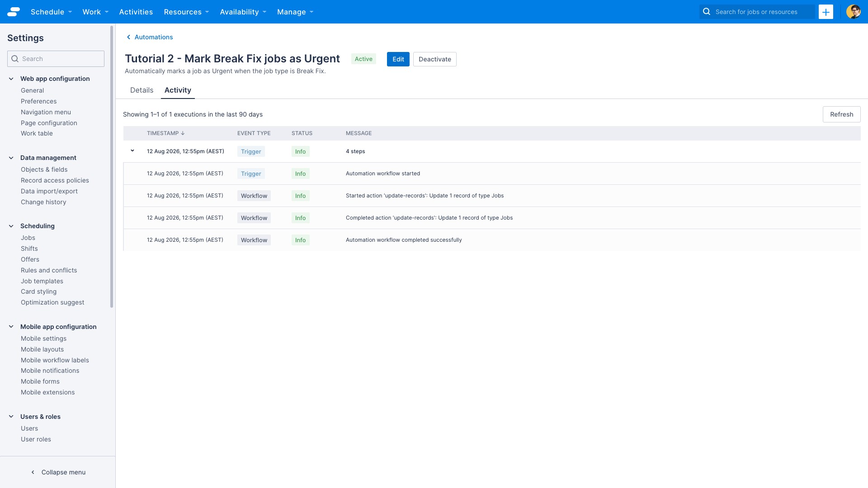868x488 pixels.
Task: Switch to the Details tab
Action: point(142,90)
